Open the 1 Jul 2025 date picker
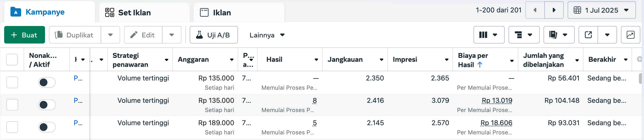 tap(601, 10)
